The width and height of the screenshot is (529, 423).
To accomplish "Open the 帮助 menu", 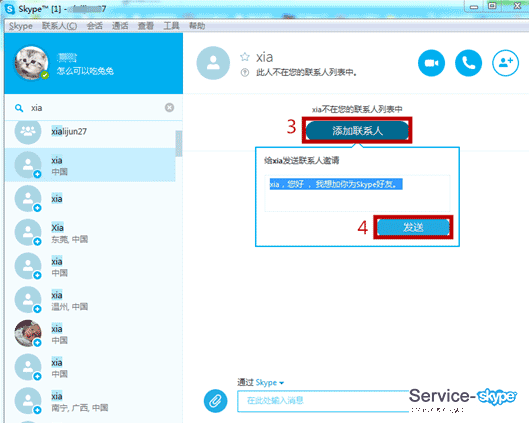I will tap(197, 26).
